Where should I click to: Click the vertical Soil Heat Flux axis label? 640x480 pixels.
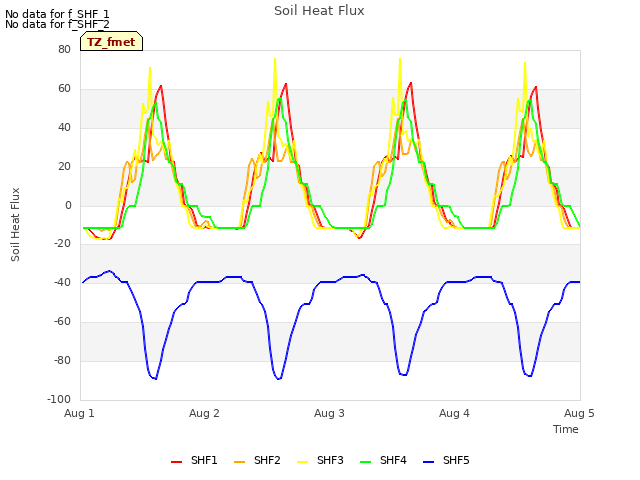pyautogui.click(x=15, y=224)
